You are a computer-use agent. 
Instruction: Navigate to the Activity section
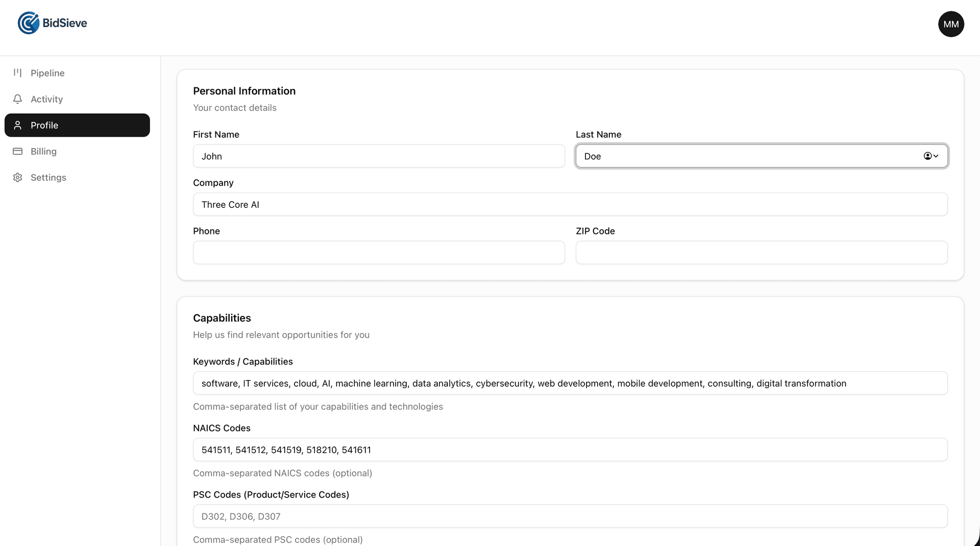47,99
